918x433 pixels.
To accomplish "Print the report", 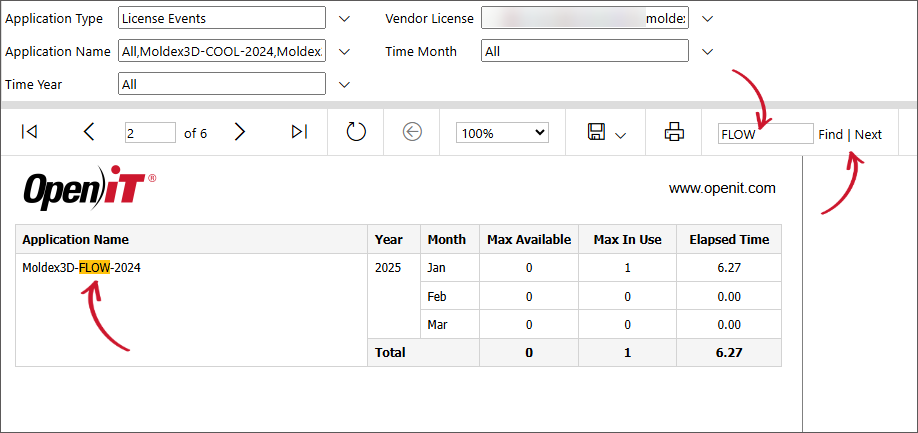I will pyautogui.click(x=674, y=132).
